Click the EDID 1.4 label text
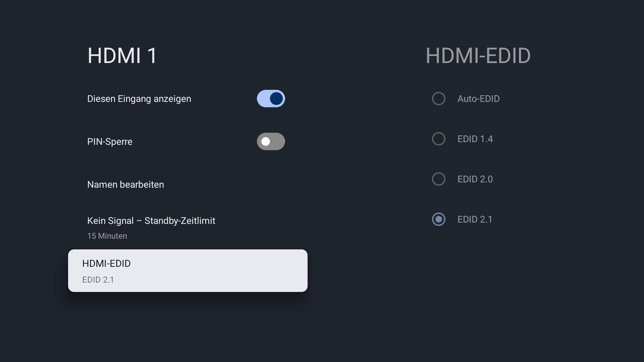 (x=475, y=139)
